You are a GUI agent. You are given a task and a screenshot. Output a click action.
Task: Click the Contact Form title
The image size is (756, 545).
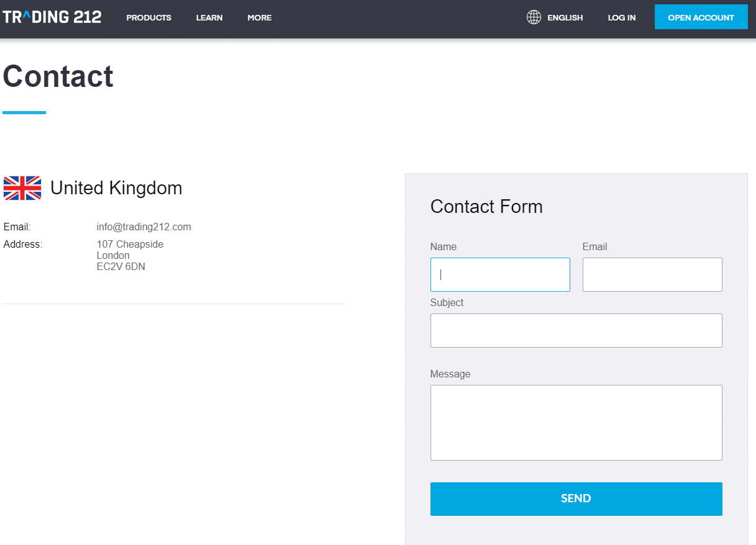tap(486, 207)
